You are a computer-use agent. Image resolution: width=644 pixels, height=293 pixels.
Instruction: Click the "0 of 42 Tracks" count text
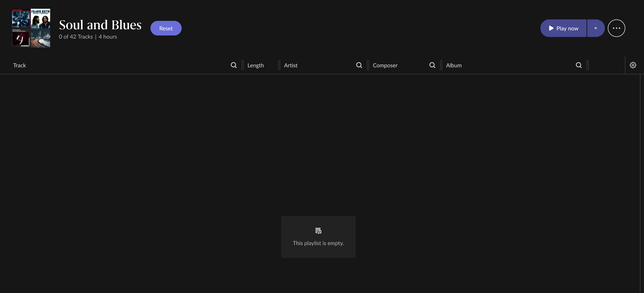(76, 37)
